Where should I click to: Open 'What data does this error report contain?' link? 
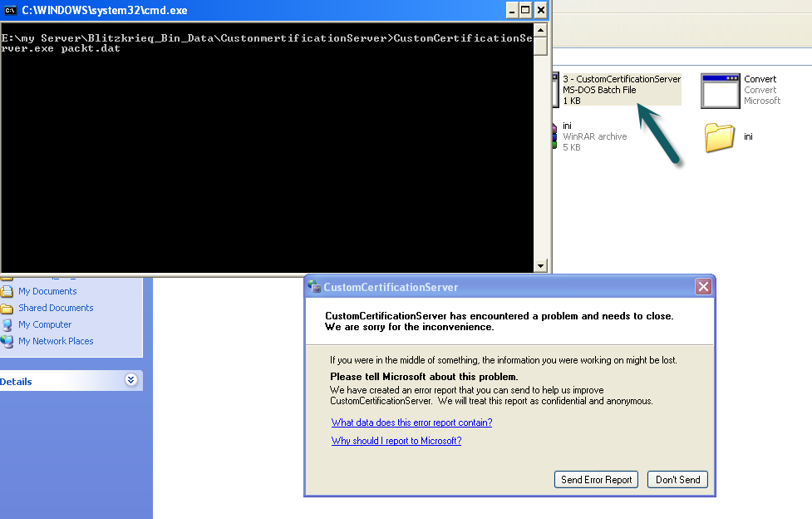(411, 423)
